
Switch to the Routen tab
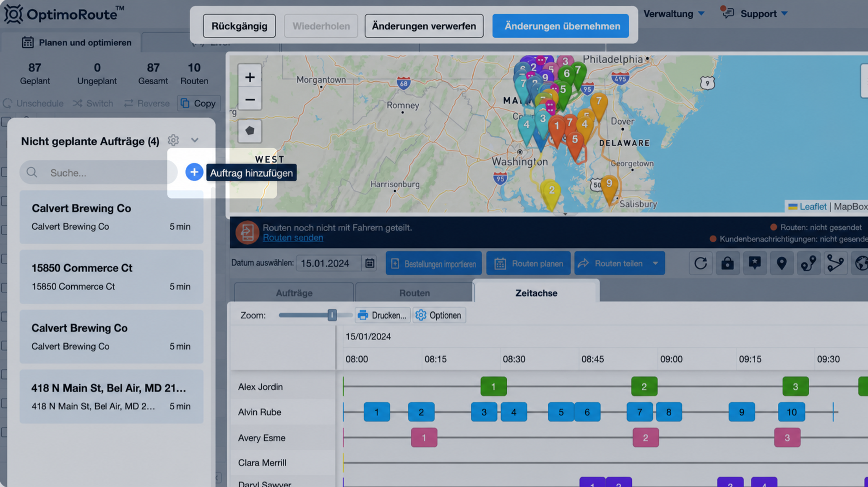[414, 293]
